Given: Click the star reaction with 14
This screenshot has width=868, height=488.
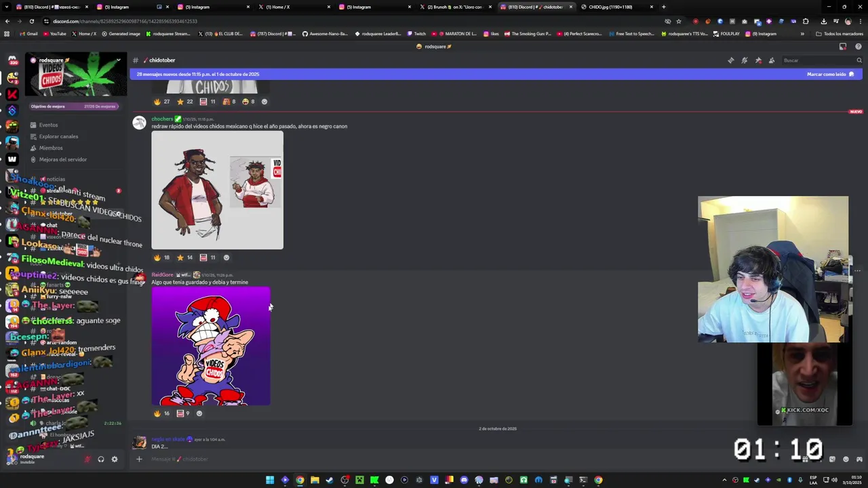Looking at the screenshot, I should (x=185, y=258).
